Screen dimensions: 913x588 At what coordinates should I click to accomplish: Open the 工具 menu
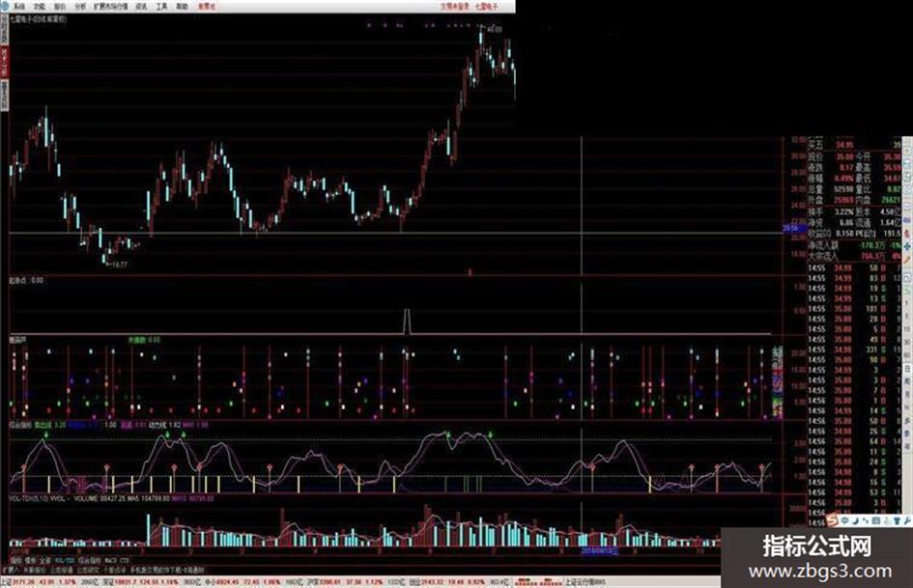(162, 7)
